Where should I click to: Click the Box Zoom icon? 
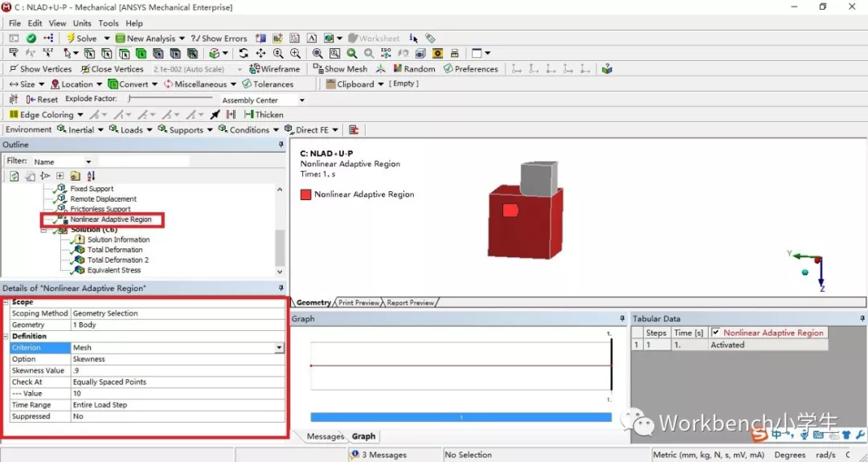(334, 53)
